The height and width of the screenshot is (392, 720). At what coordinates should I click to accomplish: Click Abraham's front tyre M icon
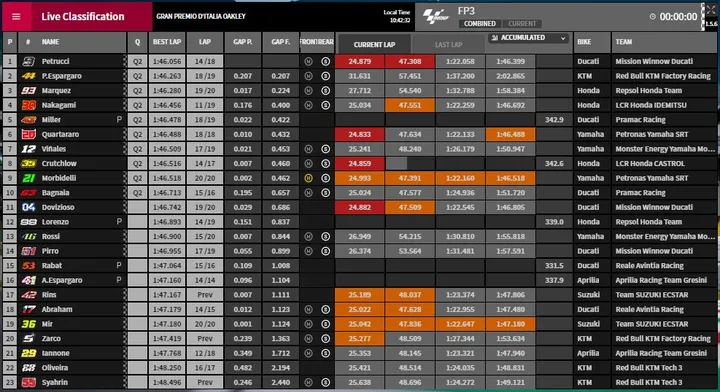[x=309, y=309]
